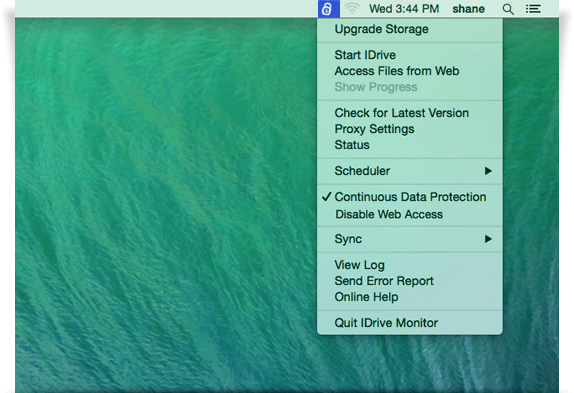Select the Status menu entry
Image resolution: width=574 pixels, height=393 pixels.
410,145
